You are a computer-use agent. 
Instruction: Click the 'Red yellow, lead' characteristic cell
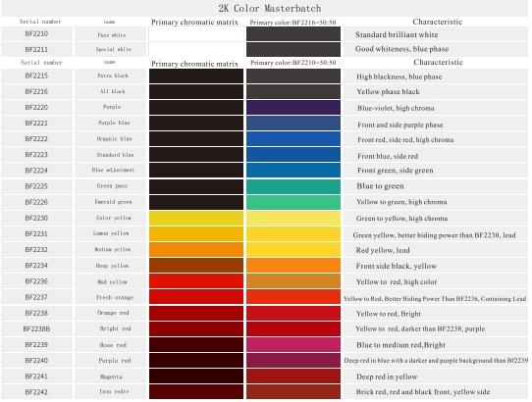(x=436, y=250)
